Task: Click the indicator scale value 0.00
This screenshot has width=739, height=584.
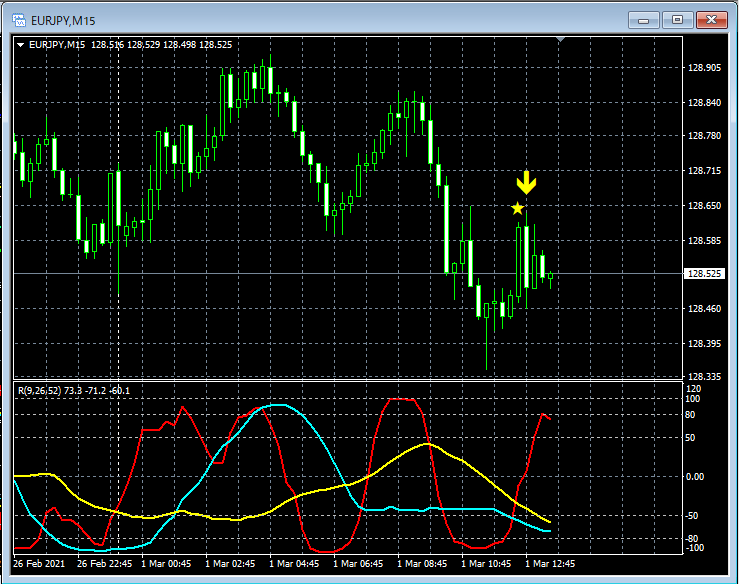Action: (x=695, y=477)
